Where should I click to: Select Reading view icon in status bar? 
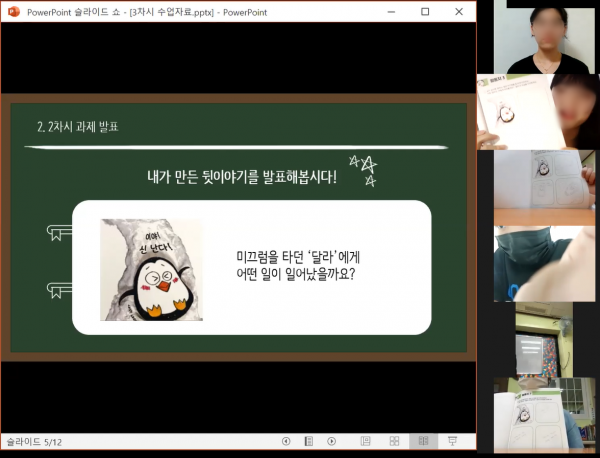(x=423, y=441)
